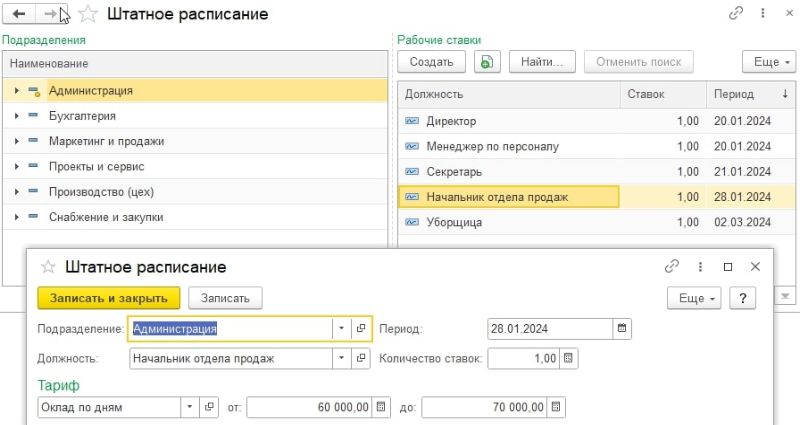Image resolution: width=800 pixels, height=425 pixels.
Task: Add main window to favorites with star
Action: [88, 14]
